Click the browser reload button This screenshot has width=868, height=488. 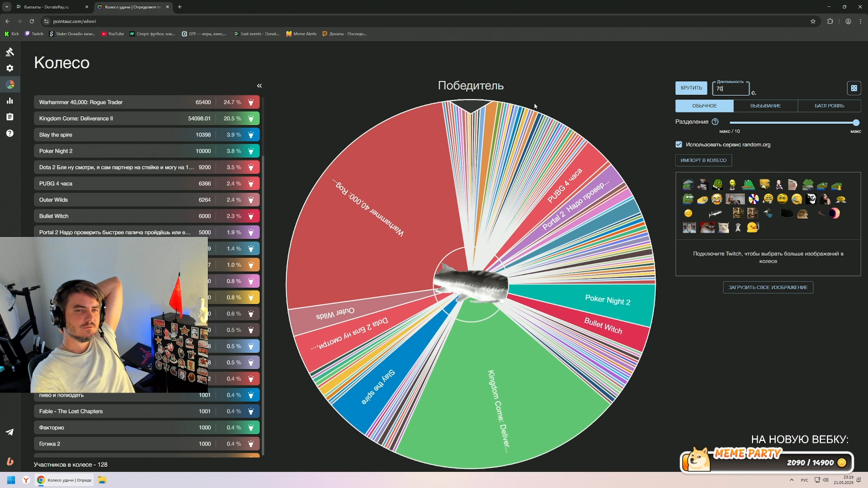pos(32,21)
